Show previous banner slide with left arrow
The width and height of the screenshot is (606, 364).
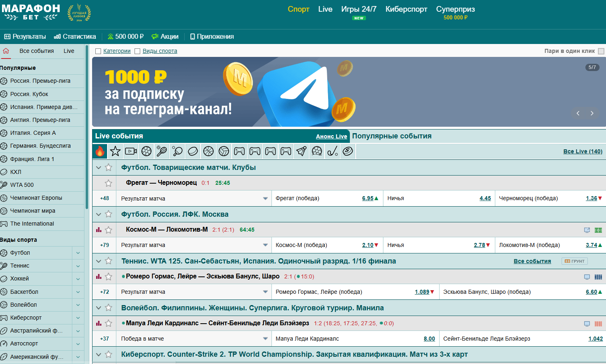pyautogui.click(x=578, y=113)
